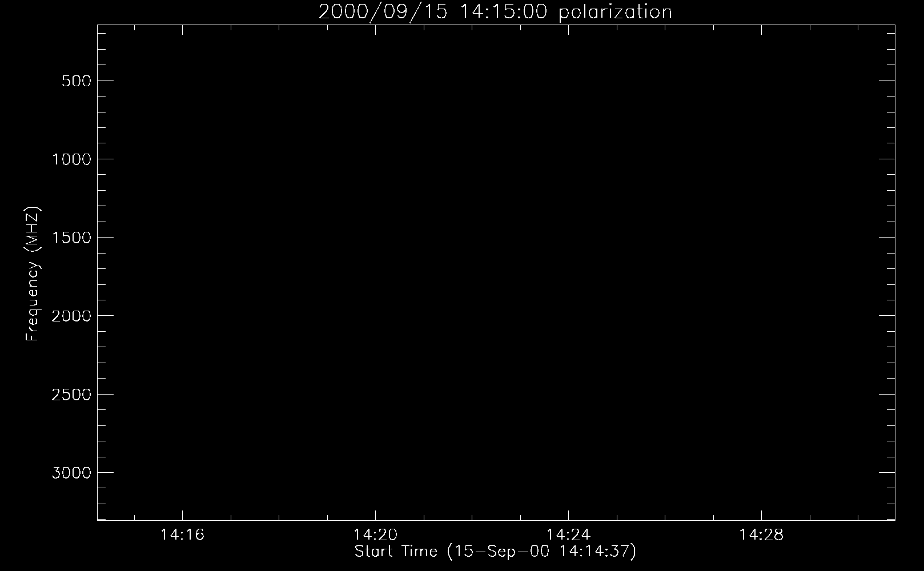This screenshot has height=571, width=924.
Task: Select the 2000 frequency tick label
Action: (71, 316)
